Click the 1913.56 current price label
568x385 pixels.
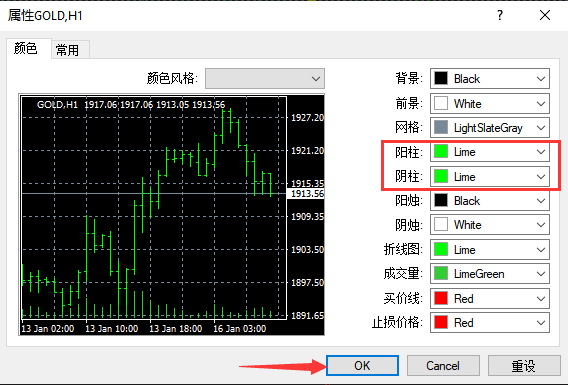pos(307,194)
